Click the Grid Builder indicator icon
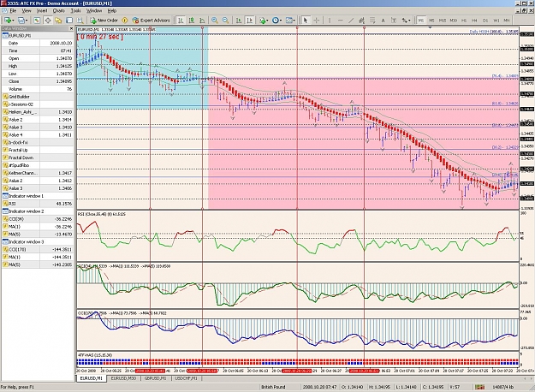Image resolution: width=535 pixels, height=392 pixels. point(5,97)
